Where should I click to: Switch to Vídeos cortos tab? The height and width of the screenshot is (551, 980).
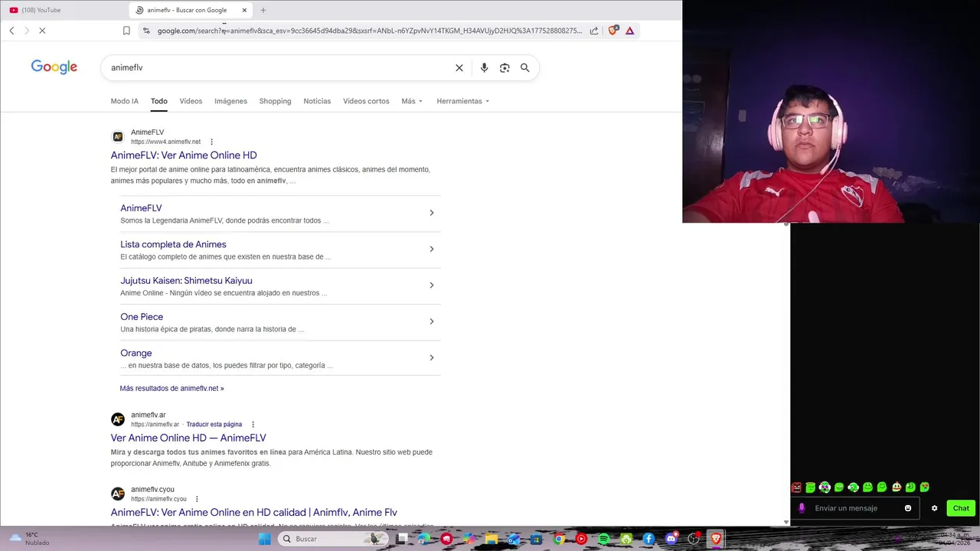tap(366, 101)
